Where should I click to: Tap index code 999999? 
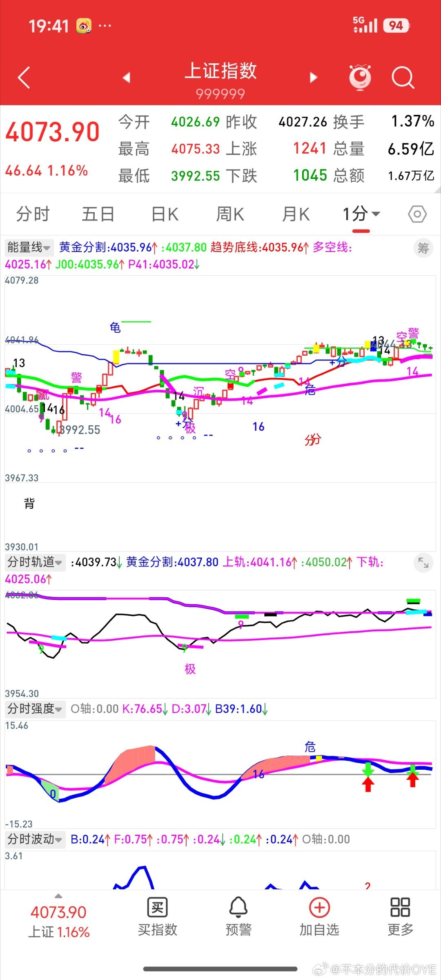tap(220, 94)
